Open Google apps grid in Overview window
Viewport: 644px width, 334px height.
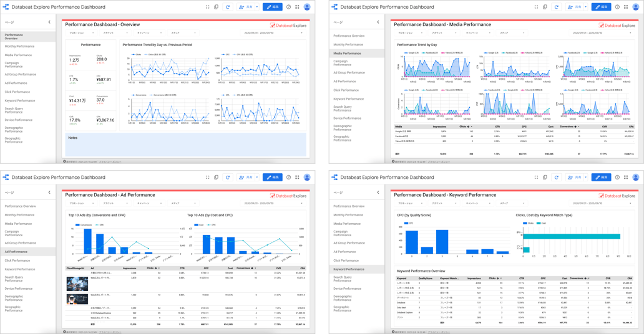tap(297, 7)
